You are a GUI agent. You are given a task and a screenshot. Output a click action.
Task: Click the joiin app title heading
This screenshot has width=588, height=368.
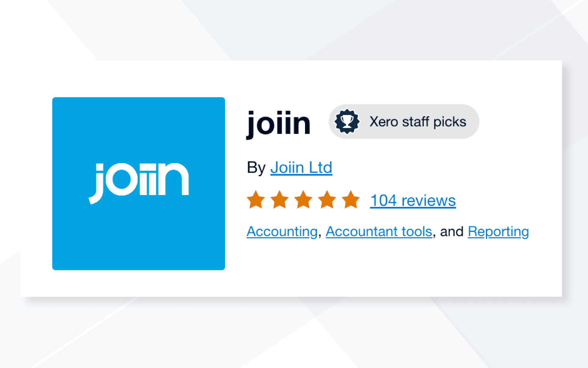click(279, 123)
